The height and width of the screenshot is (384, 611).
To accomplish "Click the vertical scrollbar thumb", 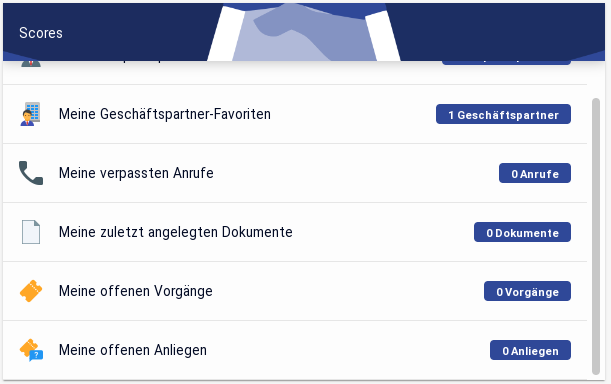I will 596,237.
